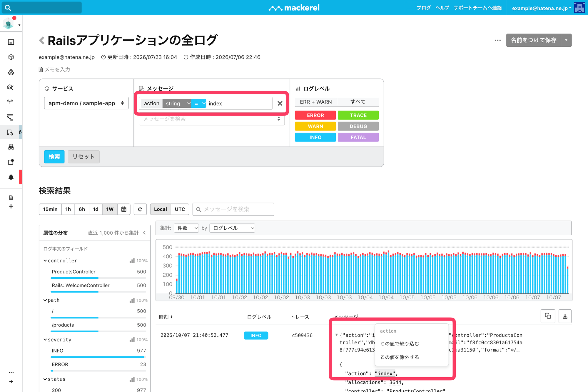
Task: Open the calendar date range picker
Action: click(124, 209)
